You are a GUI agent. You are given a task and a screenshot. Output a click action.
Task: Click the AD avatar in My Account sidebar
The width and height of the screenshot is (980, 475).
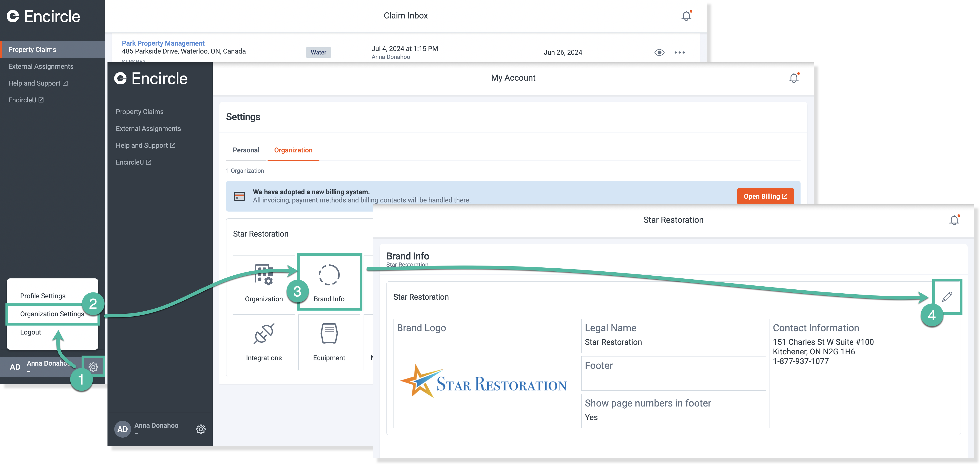(x=122, y=429)
